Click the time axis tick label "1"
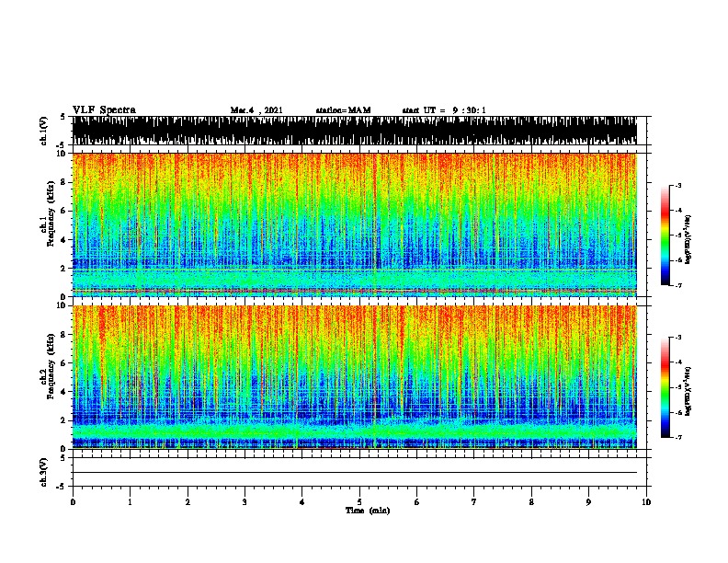This screenshot has width=728, height=563. click(x=130, y=501)
